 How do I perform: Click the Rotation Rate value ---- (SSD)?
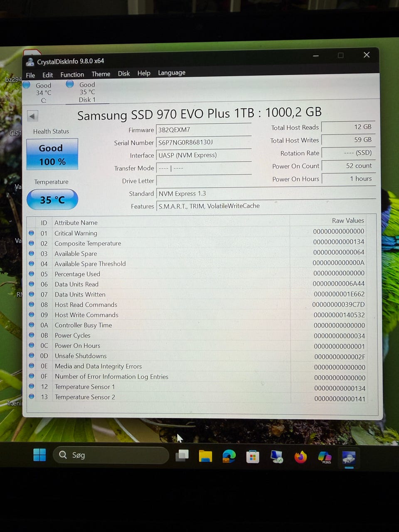[348, 153]
